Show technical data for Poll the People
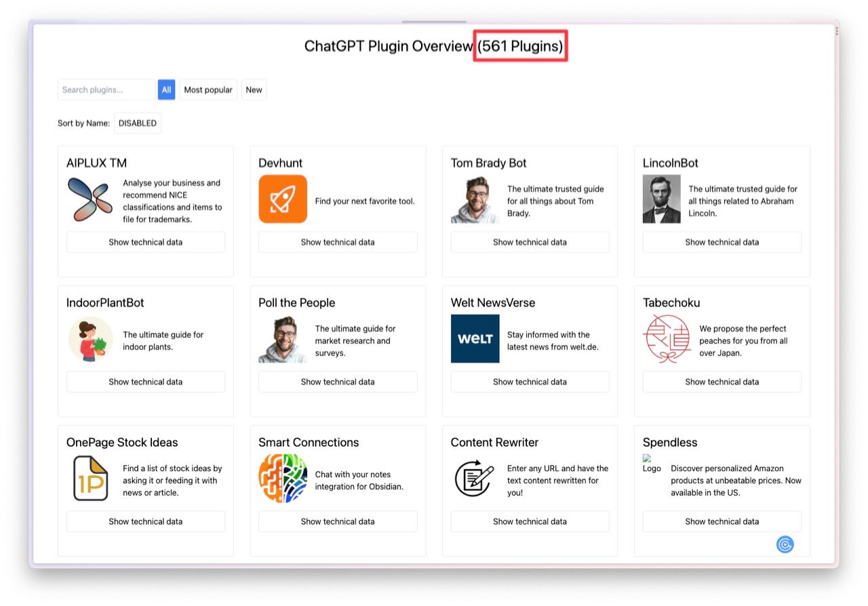Viewport: 868px width, 606px height. tap(338, 382)
